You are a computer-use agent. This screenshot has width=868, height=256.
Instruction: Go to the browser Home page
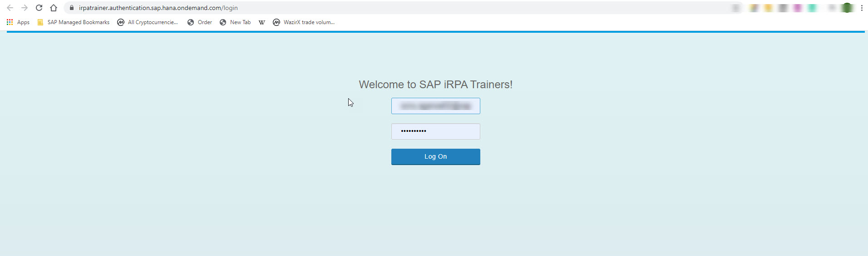coord(54,8)
